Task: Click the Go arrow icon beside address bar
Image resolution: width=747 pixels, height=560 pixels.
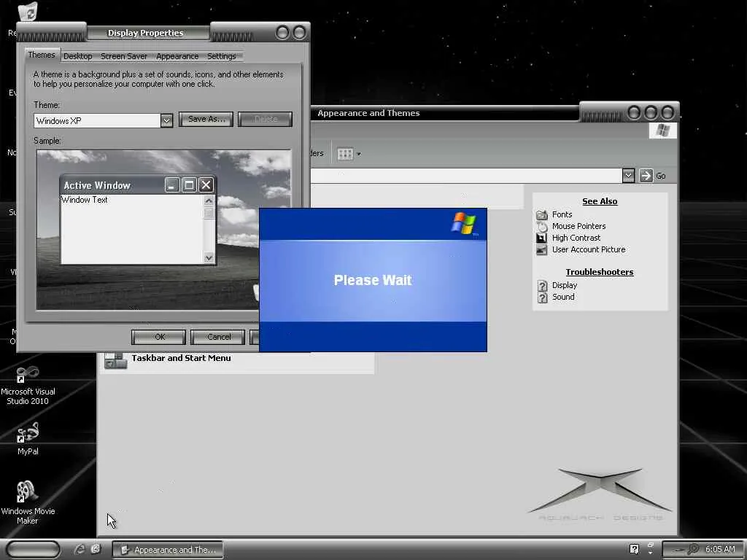Action: click(x=646, y=176)
